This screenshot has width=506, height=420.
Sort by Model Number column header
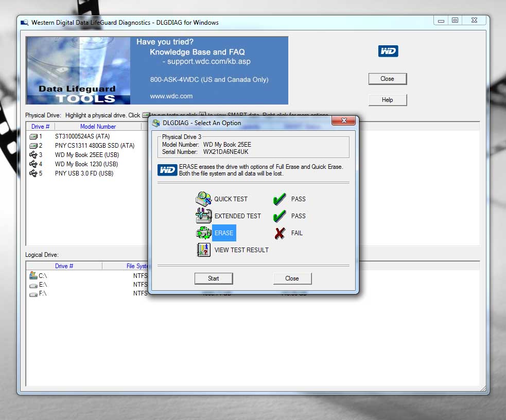tap(98, 127)
